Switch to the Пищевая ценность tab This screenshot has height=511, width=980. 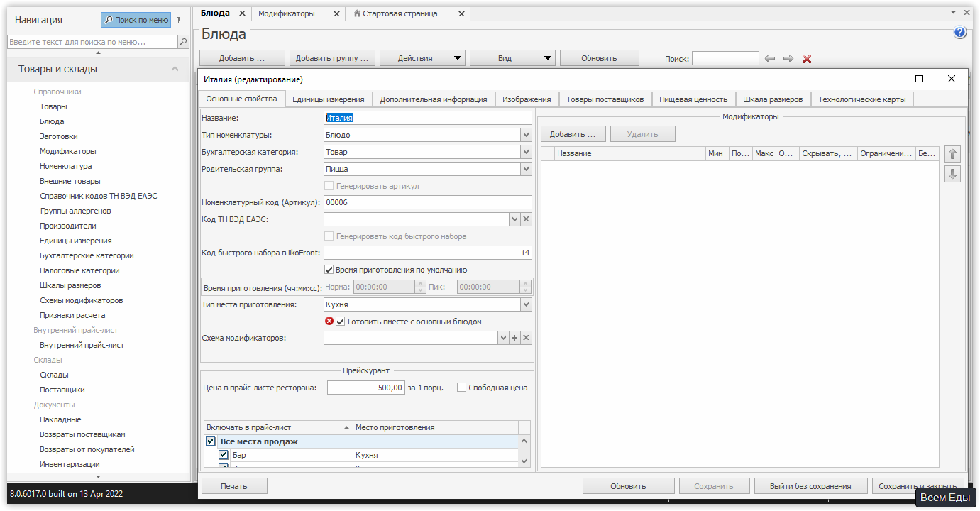click(x=693, y=99)
